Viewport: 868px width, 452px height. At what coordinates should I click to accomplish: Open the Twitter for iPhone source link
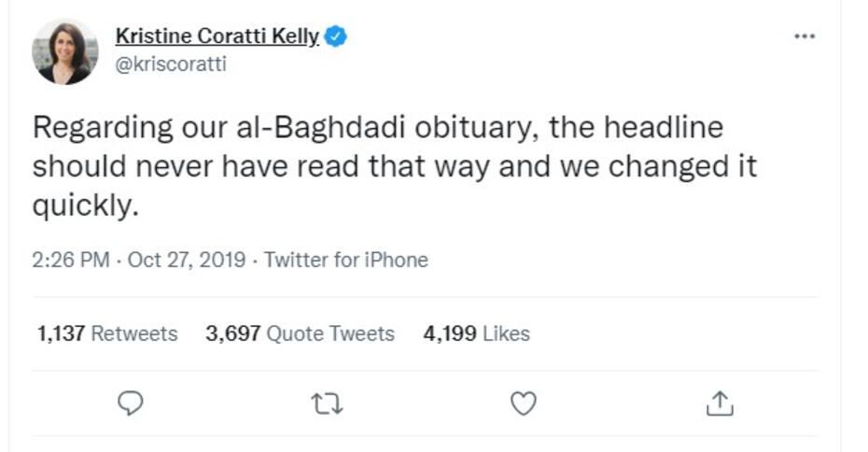click(346, 260)
